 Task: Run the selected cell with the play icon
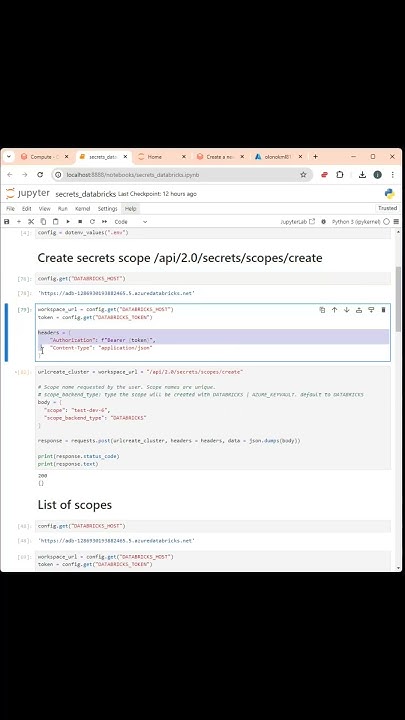(68, 222)
